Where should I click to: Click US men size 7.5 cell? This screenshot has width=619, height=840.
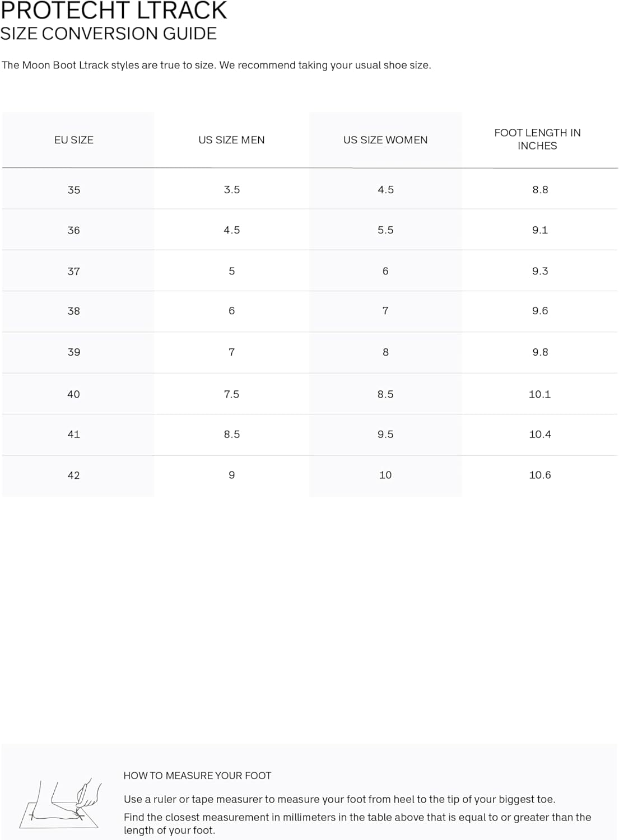click(x=231, y=394)
